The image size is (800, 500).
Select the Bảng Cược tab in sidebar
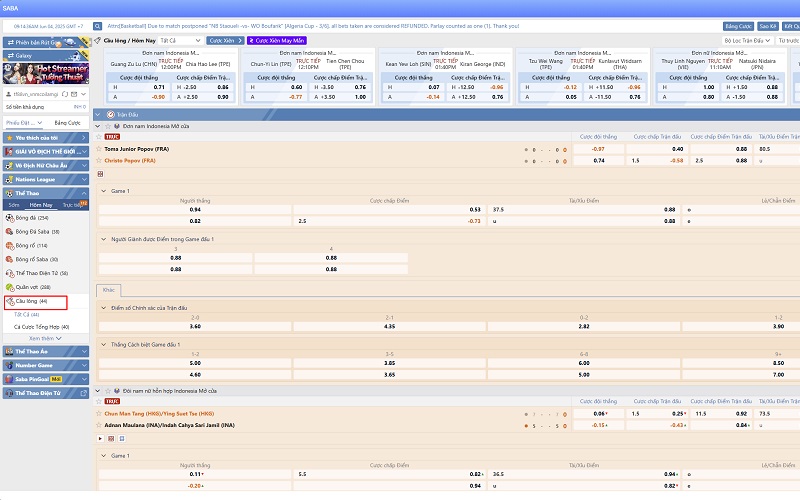tap(67, 123)
